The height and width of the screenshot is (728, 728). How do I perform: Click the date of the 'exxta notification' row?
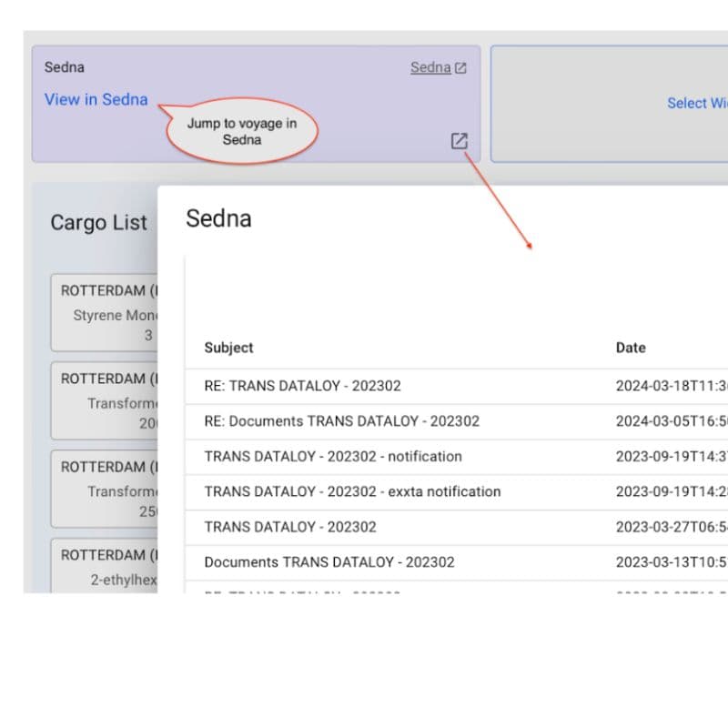pos(672,492)
